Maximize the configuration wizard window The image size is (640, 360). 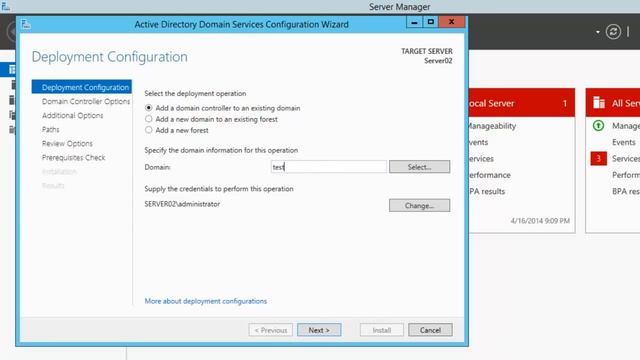coord(430,22)
